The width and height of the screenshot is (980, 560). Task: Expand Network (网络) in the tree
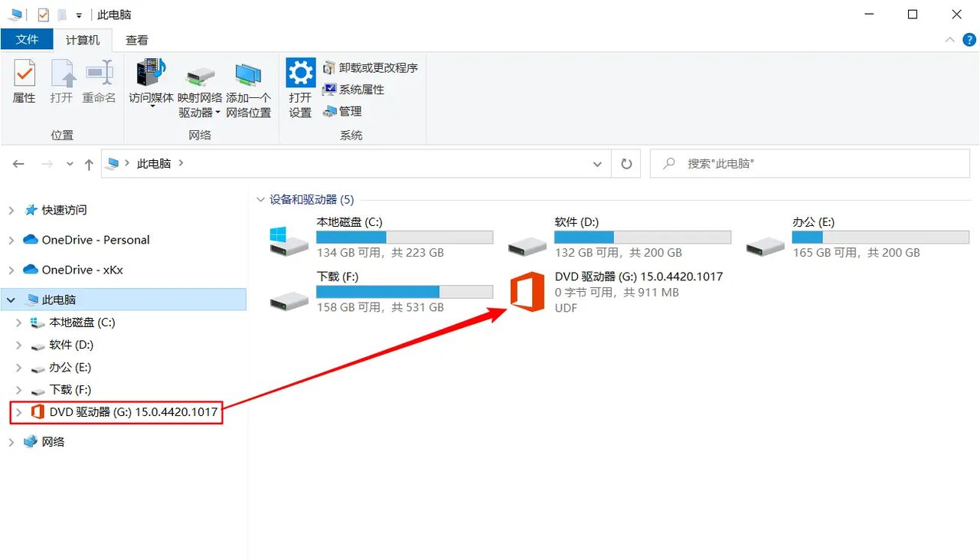(11, 442)
